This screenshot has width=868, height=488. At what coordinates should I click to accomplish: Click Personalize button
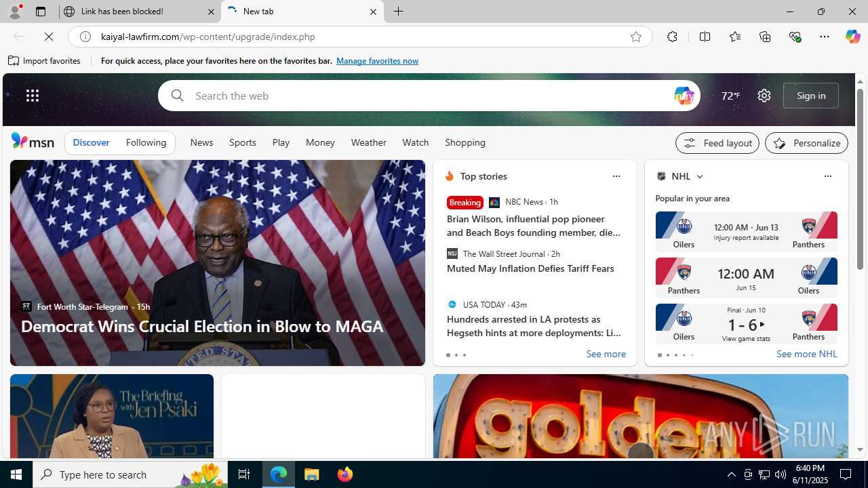(806, 143)
